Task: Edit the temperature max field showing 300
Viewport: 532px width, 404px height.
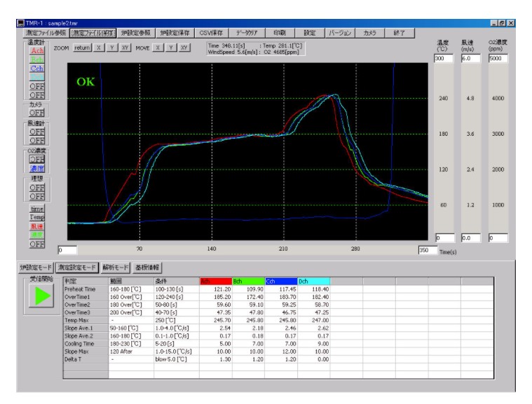Action: 444,58
